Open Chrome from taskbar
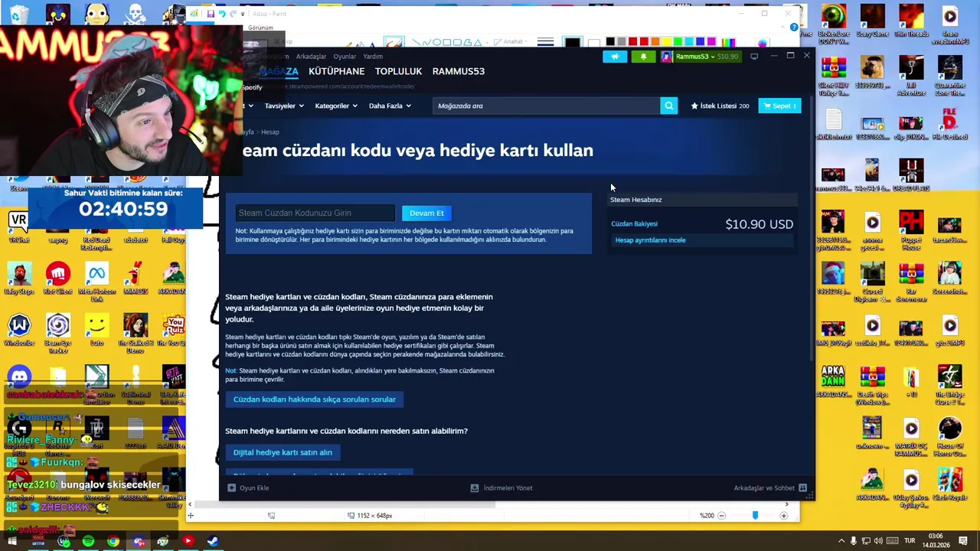The image size is (980, 551). 113,542
